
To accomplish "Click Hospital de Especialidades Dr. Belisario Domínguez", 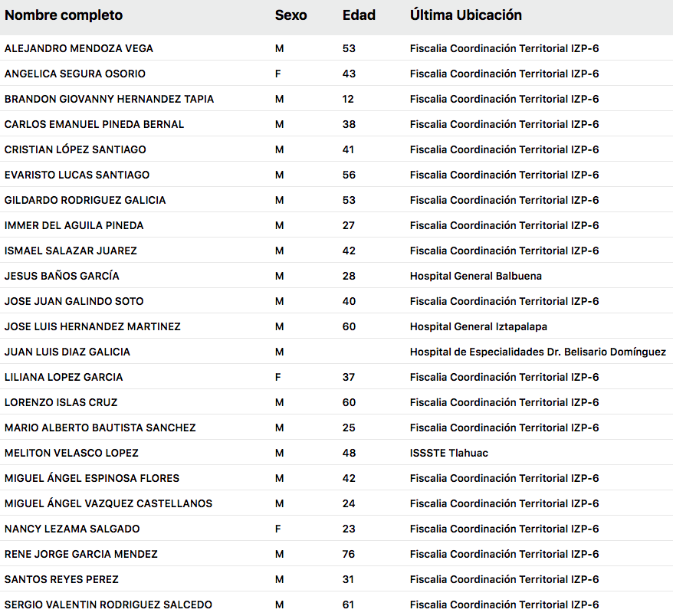I will tap(538, 352).
